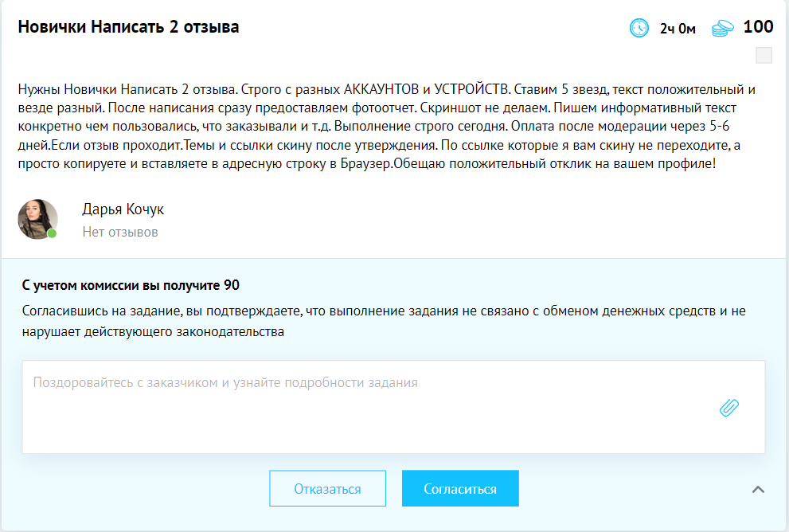The image size is (789, 532).
Task: Focus the message field to greet the customer
Action: coord(393,407)
